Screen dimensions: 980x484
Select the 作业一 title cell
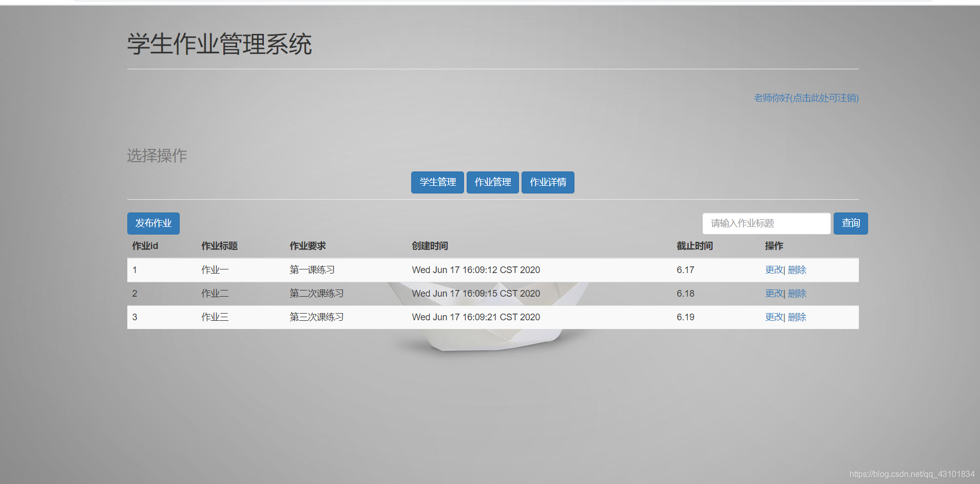pyautogui.click(x=215, y=270)
